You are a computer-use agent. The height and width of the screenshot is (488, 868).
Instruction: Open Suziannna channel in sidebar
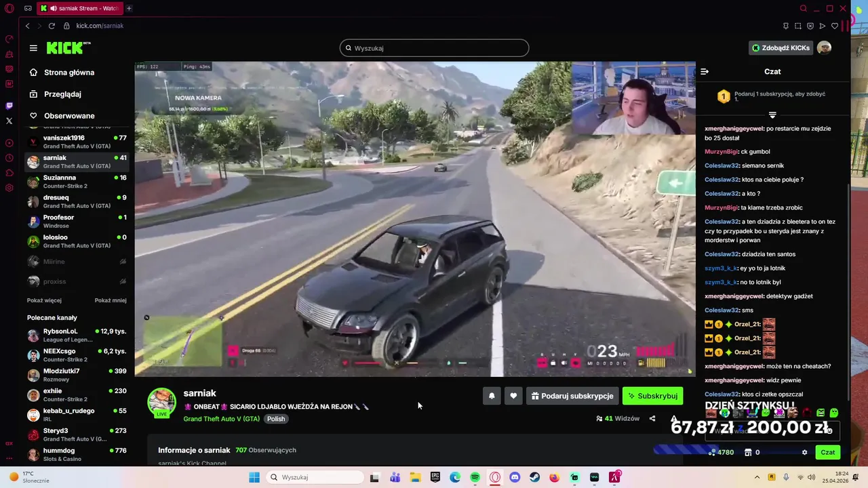(x=77, y=182)
